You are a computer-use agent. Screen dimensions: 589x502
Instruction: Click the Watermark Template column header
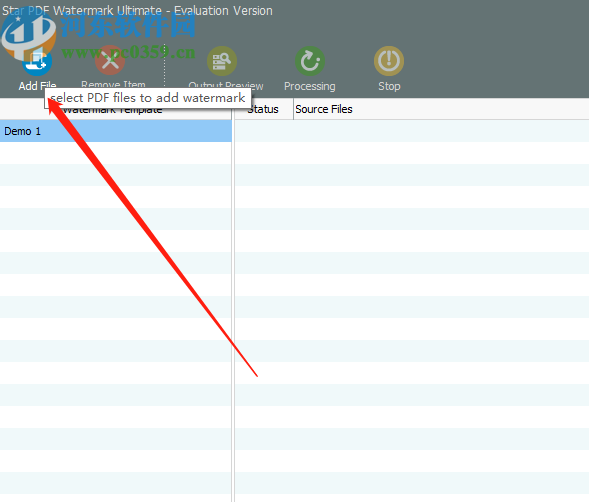pos(116,110)
